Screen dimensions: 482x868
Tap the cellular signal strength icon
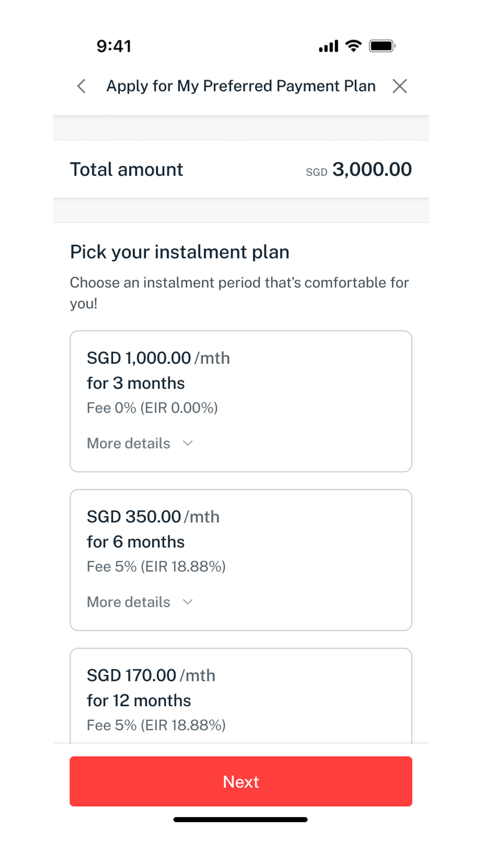(328, 46)
